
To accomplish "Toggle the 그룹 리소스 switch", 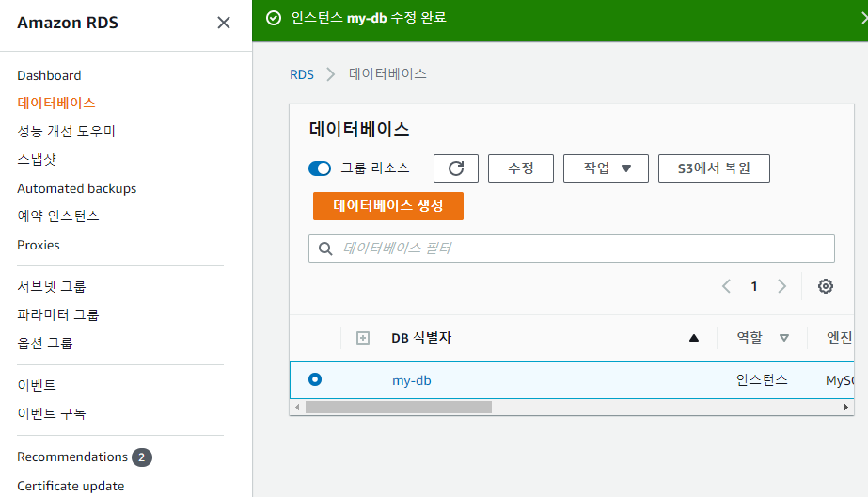I will pyautogui.click(x=320, y=168).
